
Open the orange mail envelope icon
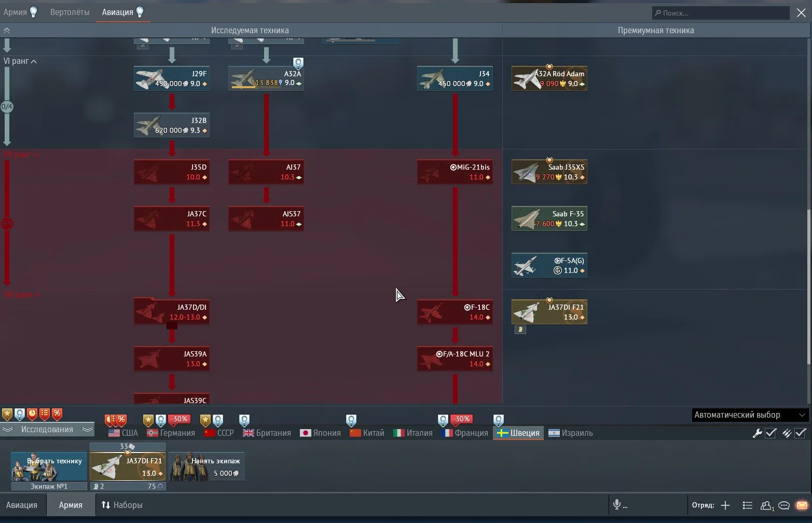click(802, 505)
